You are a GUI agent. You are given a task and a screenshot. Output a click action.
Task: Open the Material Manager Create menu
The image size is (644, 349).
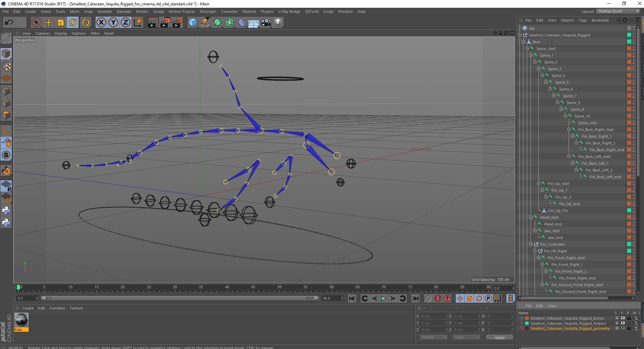(28, 308)
